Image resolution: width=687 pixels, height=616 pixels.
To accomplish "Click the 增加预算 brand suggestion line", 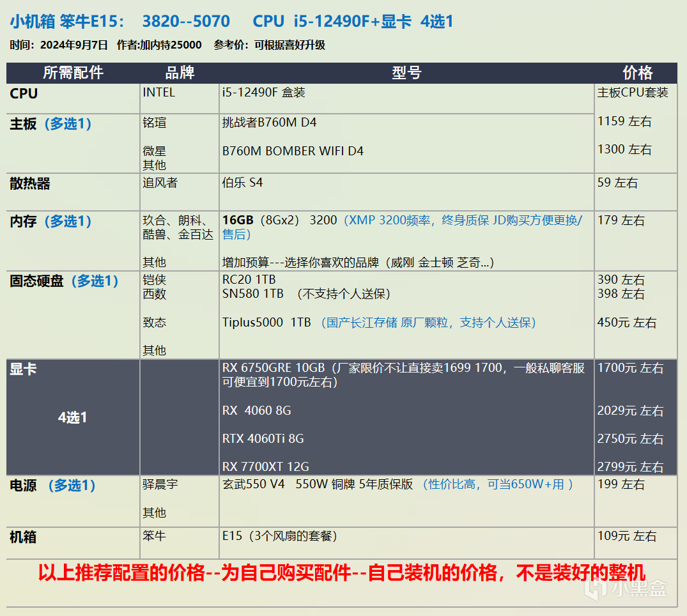I will click(x=358, y=263).
